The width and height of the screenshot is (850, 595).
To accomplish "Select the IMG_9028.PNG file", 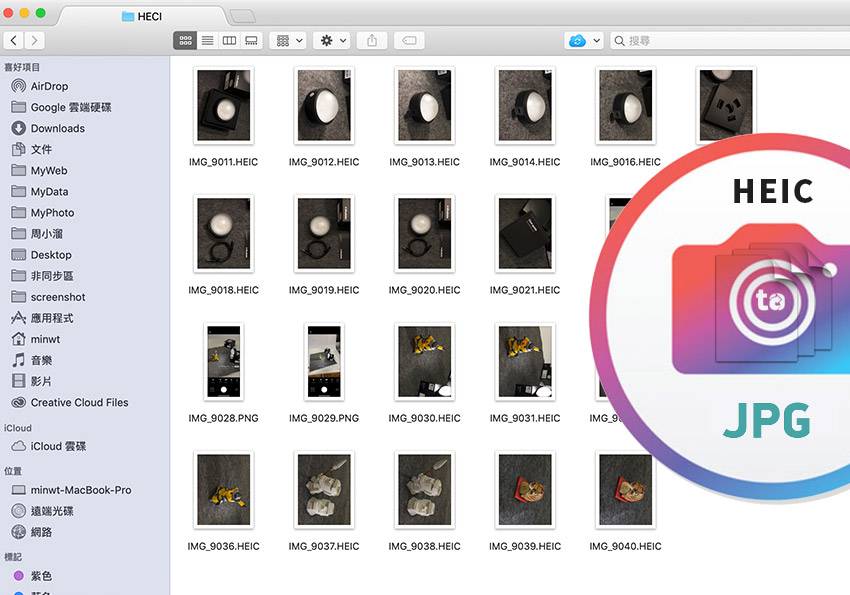I will [223, 362].
